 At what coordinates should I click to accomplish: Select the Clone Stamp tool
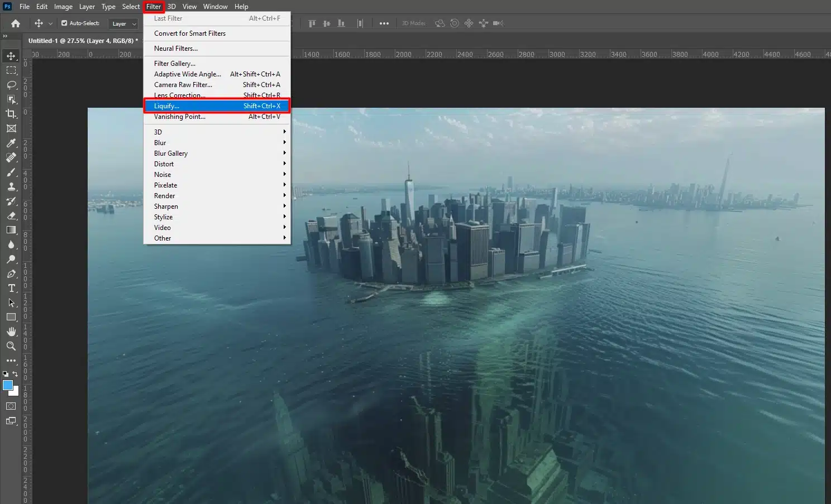[11, 187]
